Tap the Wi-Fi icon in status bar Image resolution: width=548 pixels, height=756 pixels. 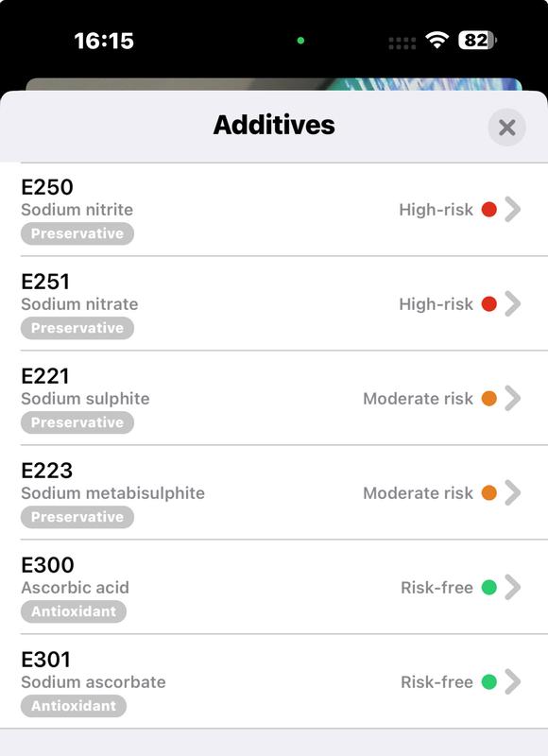(437, 41)
